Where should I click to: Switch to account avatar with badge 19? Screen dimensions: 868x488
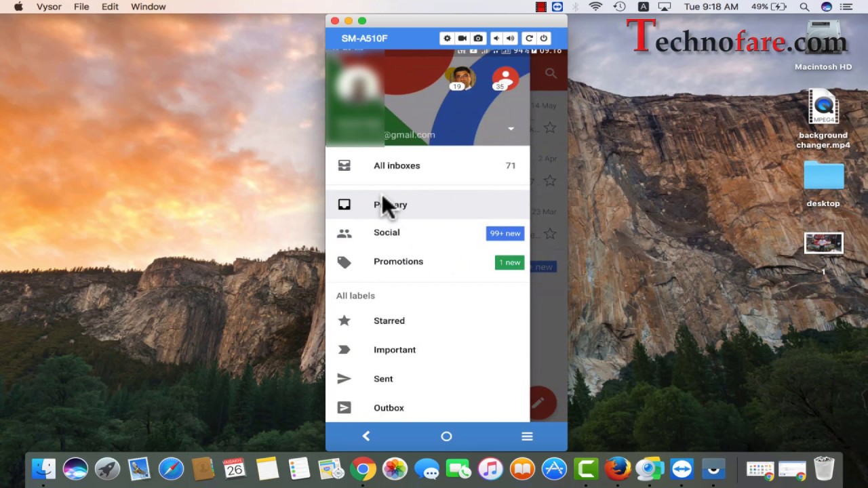pos(460,78)
